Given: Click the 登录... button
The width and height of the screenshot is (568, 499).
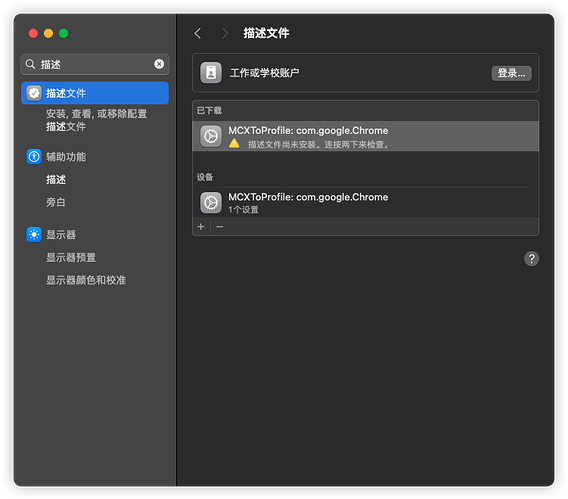Looking at the screenshot, I should (x=511, y=73).
